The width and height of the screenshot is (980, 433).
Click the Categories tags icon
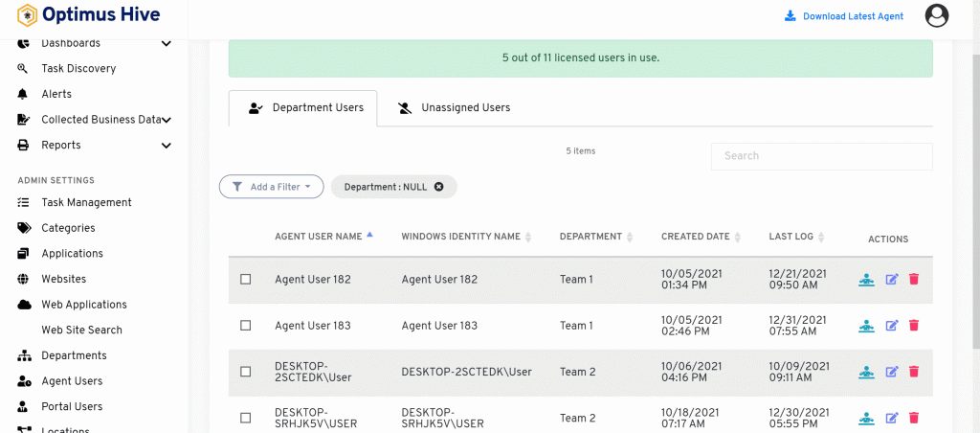[24, 228]
